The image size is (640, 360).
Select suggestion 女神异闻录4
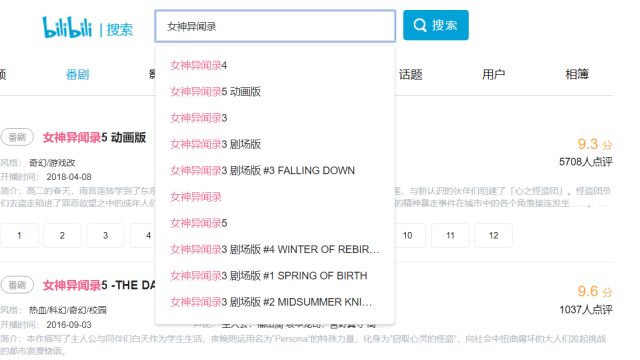198,65
